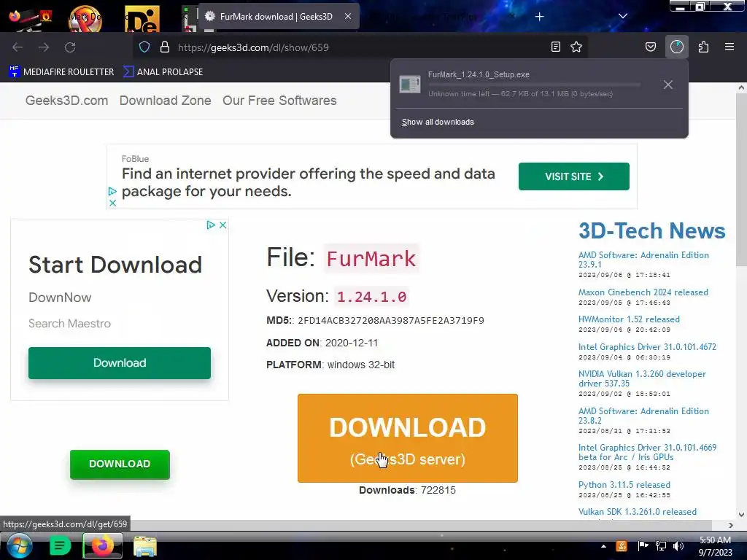Viewport: 747px width, 560px height.
Task: Open AMD Software: Adrenalin Edition 23.8.2 link
Action: (643, 416)
